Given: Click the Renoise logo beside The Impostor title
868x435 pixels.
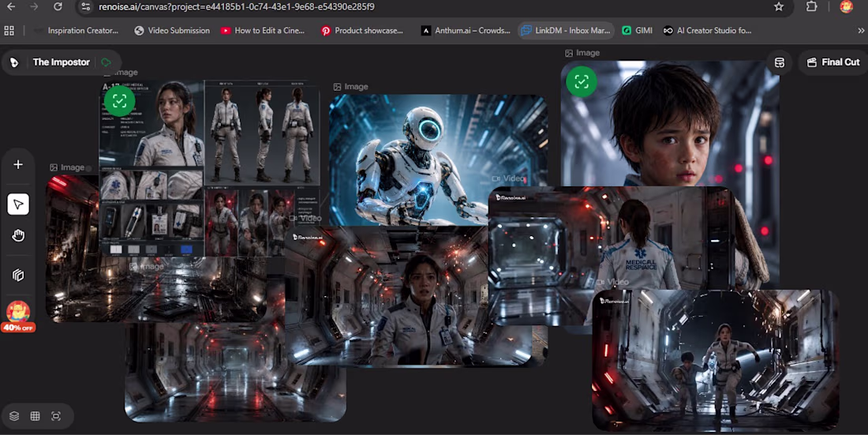Looking at the screenshot, I should (14, 62).
